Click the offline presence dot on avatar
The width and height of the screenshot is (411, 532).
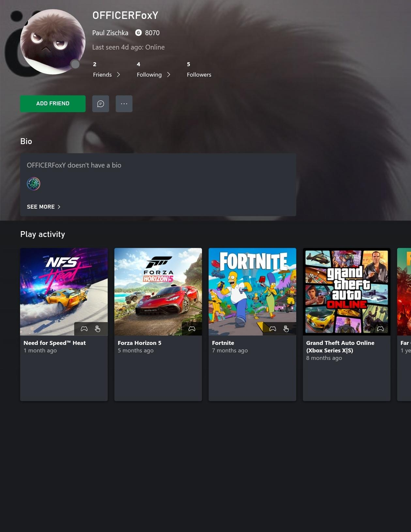coord(75,64)
